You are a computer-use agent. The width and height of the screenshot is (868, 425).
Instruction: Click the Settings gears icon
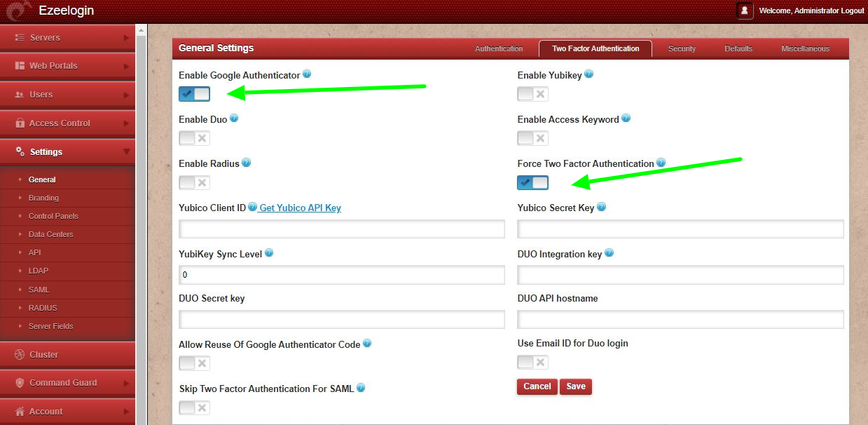coord(20,151)
